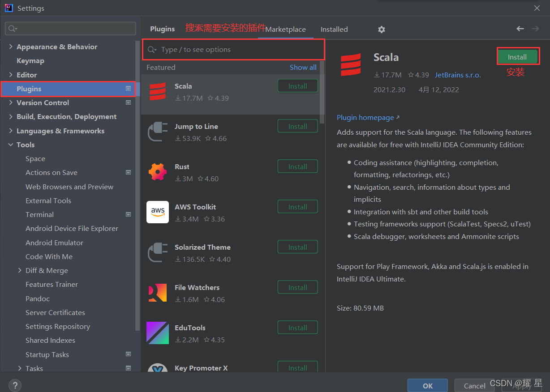550x392 pixels.
Task: Open the plugins gear settings menu
Action: pos(382,29)
